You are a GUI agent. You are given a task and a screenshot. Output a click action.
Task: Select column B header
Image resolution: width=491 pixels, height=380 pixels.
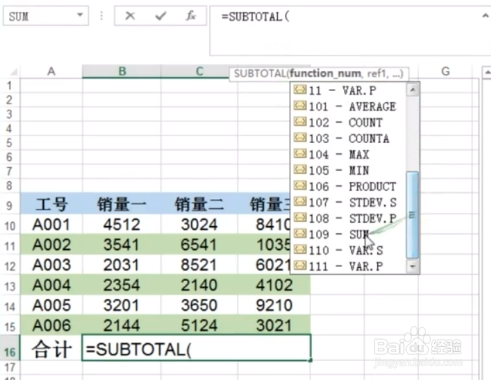coord(122,71)
